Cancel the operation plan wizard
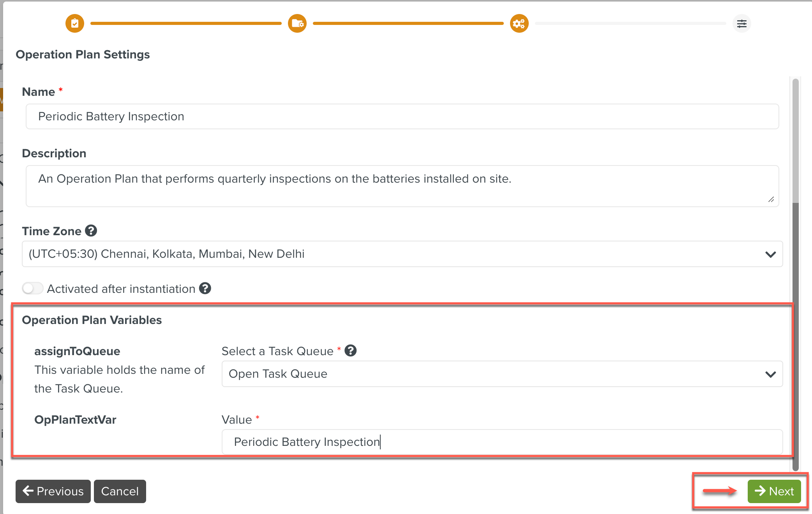The height and width of the screenshot is (514, 812). pos(120,491)
